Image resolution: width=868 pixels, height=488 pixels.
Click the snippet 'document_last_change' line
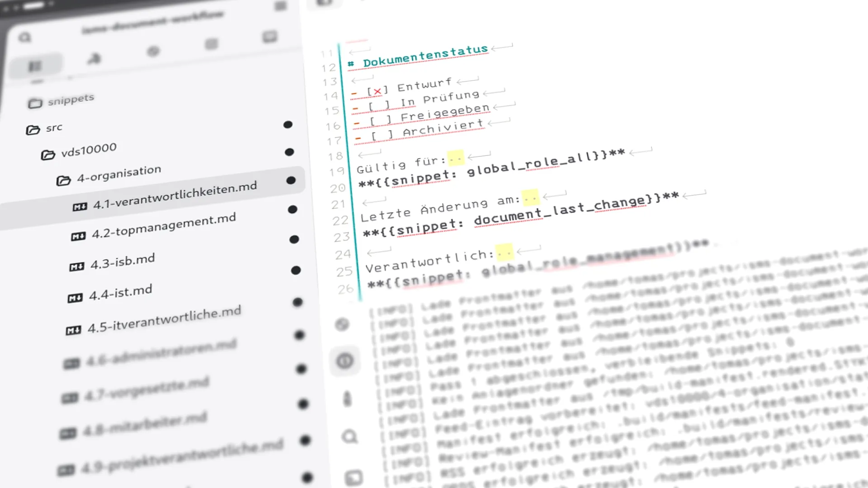point(521,215)
